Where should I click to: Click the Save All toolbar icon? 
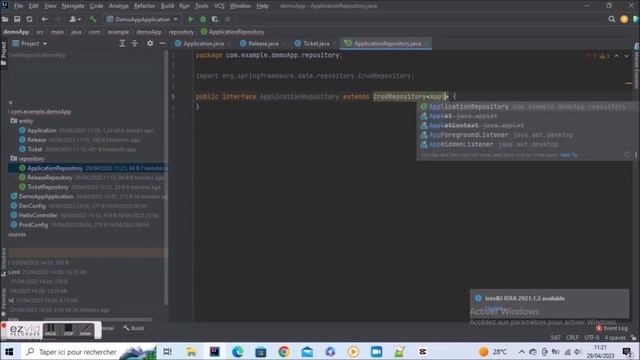point(17,19)
